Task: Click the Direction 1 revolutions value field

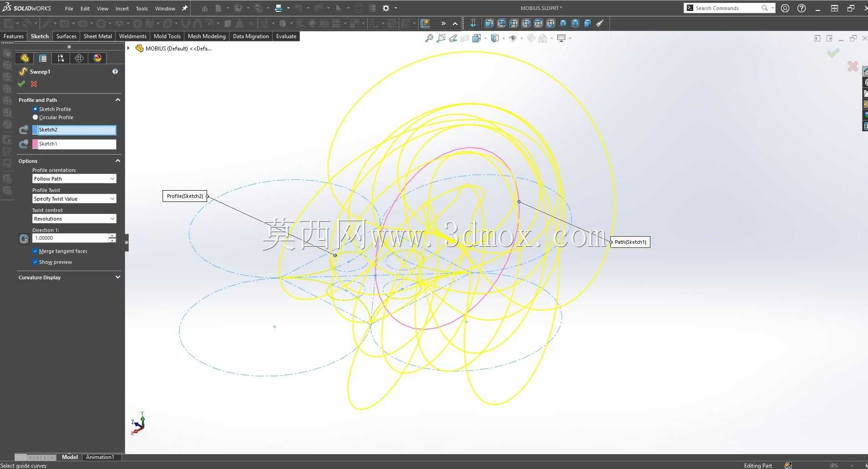Action: pyautogui.click(x=70, y=238)
